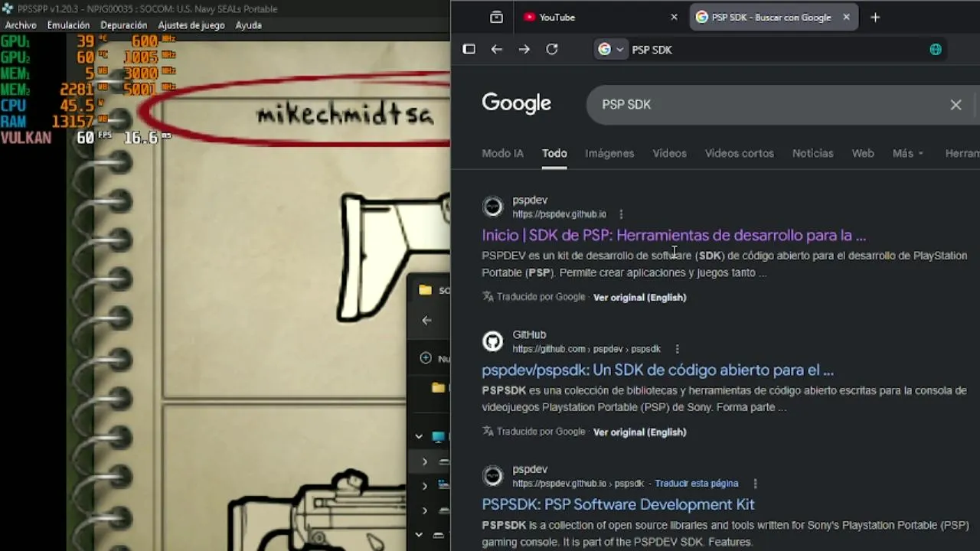Open the 'Inicio | SDK de PSP' result link
The height and width of the screenshot is (551, 980).
(674, 235)
